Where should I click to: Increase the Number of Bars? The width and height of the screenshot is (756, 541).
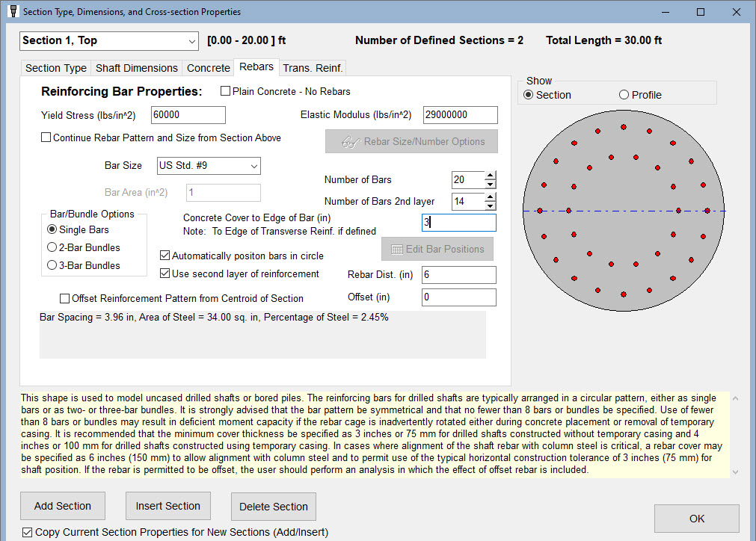(x=490, y=176)
